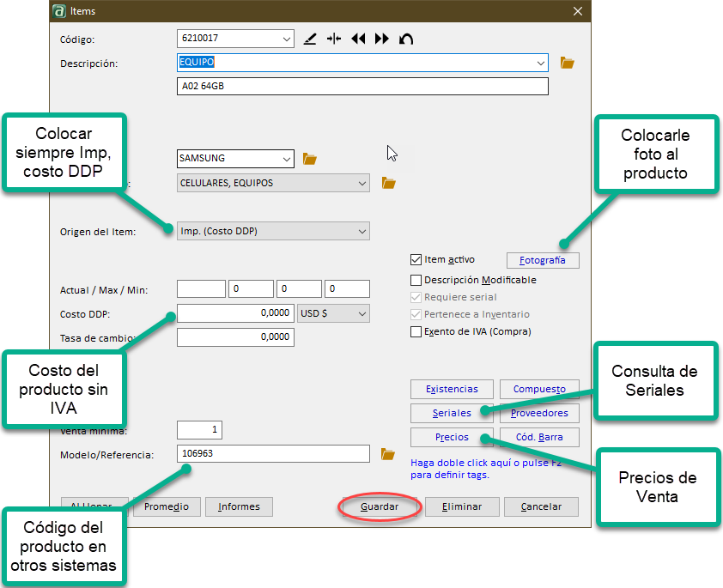This screenshot has height=588, width=723.
Task: Click the pencil edit icon beside Código
Action: [310, 39]
